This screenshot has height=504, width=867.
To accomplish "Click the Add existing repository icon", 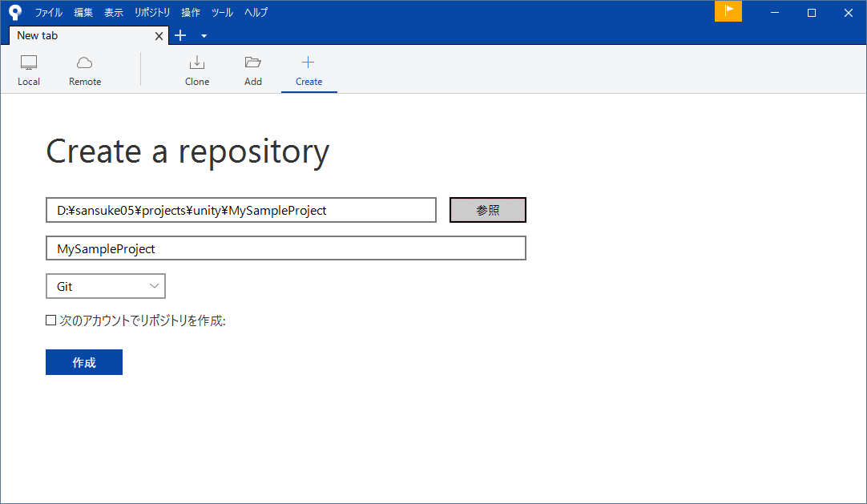I will (253, 69).
